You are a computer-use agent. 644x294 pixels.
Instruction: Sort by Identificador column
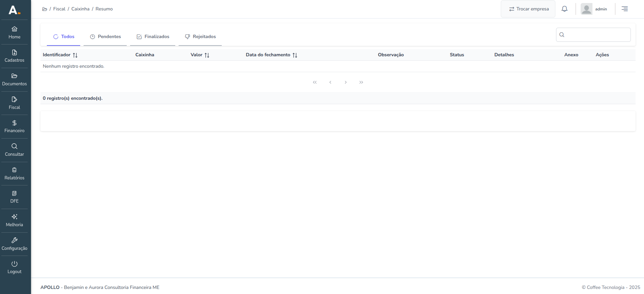[x=75, y=55]
